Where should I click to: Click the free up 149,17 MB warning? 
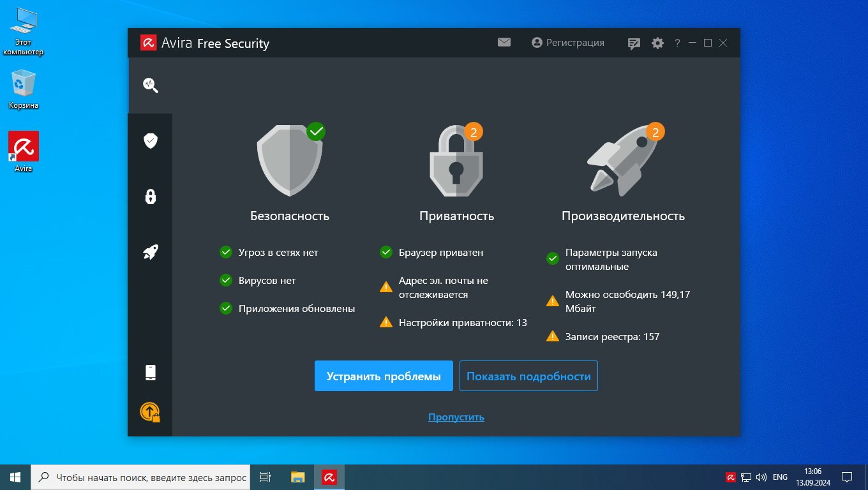pyautogui.click(x=618, y=302)
